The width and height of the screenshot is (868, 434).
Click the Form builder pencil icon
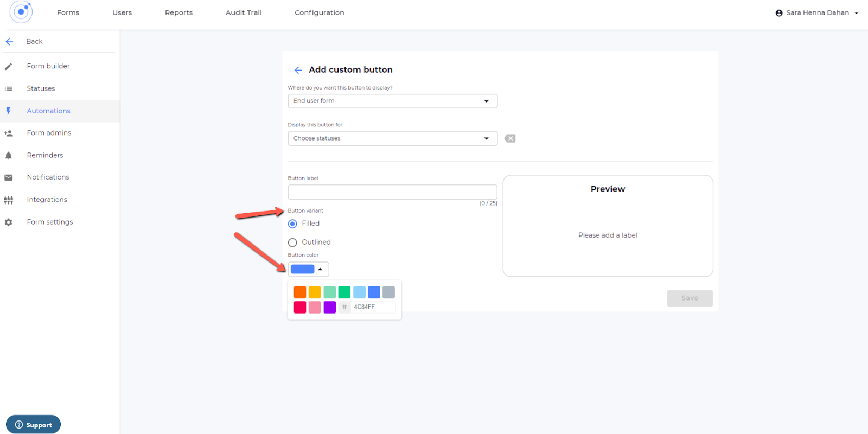(x=9, y=67)
